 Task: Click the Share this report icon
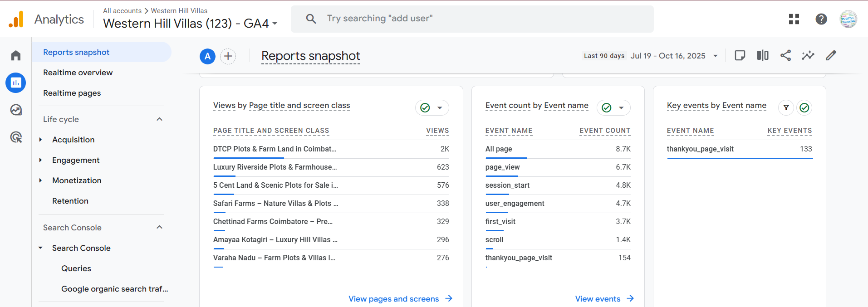[785, 56]
